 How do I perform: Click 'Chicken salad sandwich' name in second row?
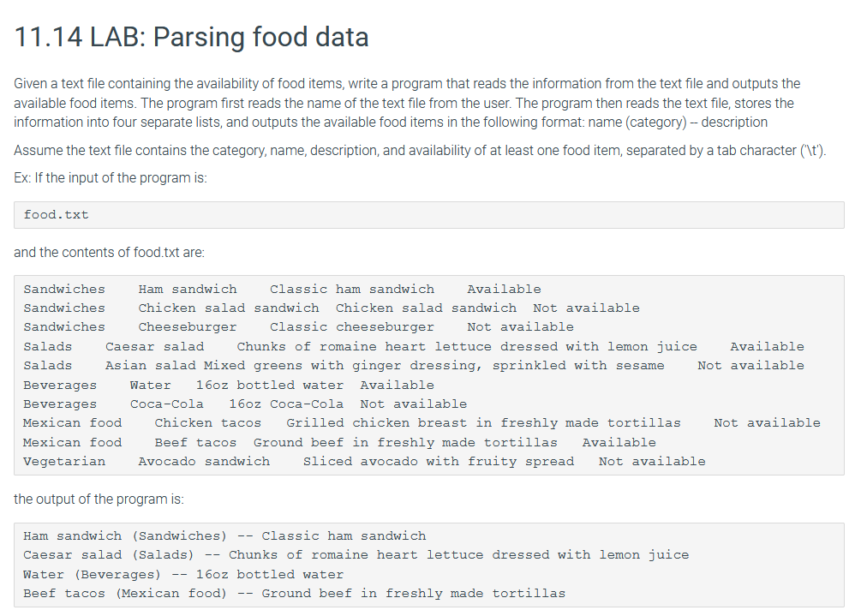[229, 308]
